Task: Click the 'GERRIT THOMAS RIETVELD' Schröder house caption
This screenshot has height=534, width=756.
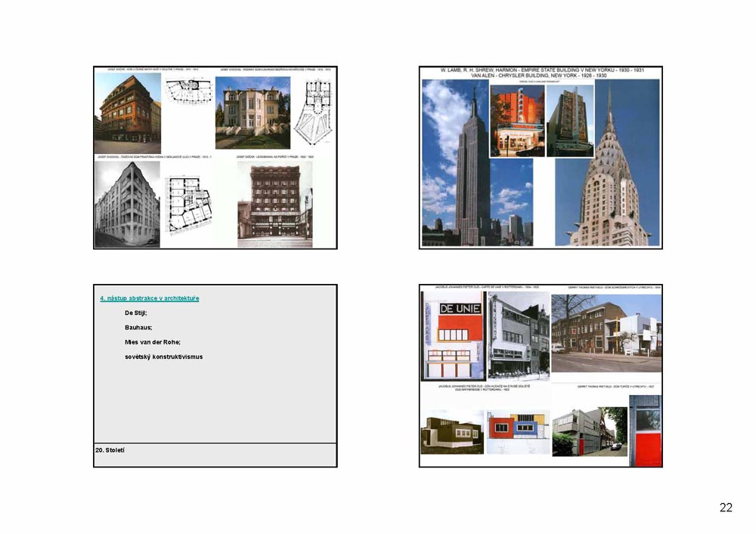Action: 614,287
